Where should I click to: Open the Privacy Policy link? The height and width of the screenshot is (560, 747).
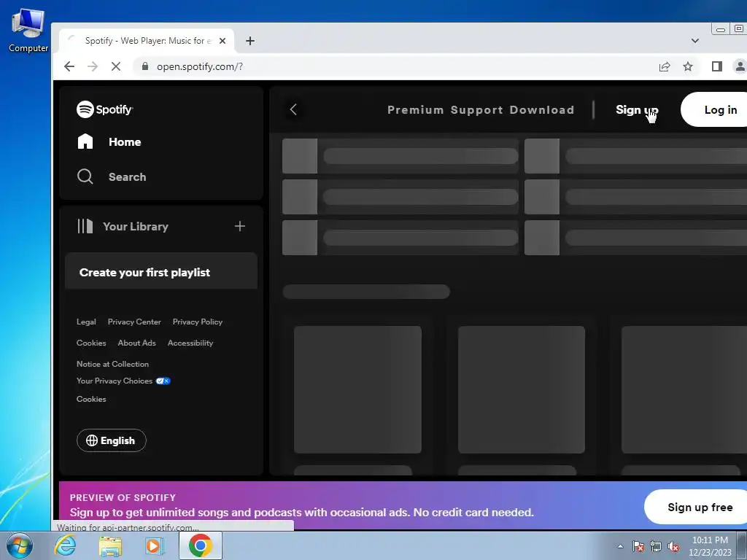pyautogui.click(x=197, y=322)
